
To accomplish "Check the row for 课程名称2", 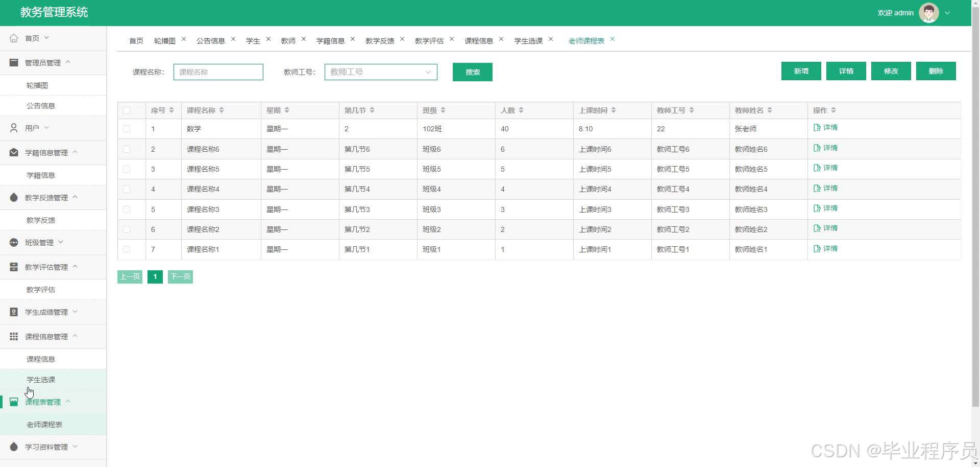I will 127,229.
